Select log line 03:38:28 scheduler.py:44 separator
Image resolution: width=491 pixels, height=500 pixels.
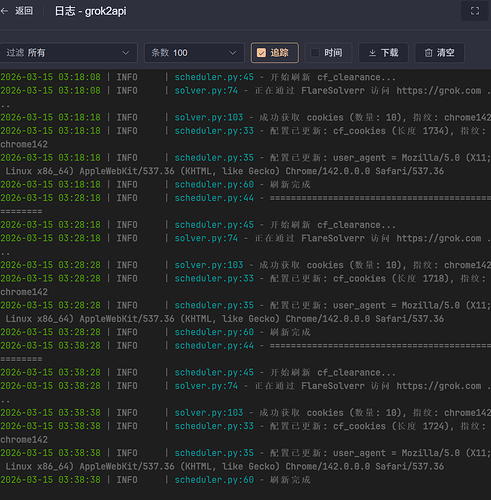coord(245,352)
